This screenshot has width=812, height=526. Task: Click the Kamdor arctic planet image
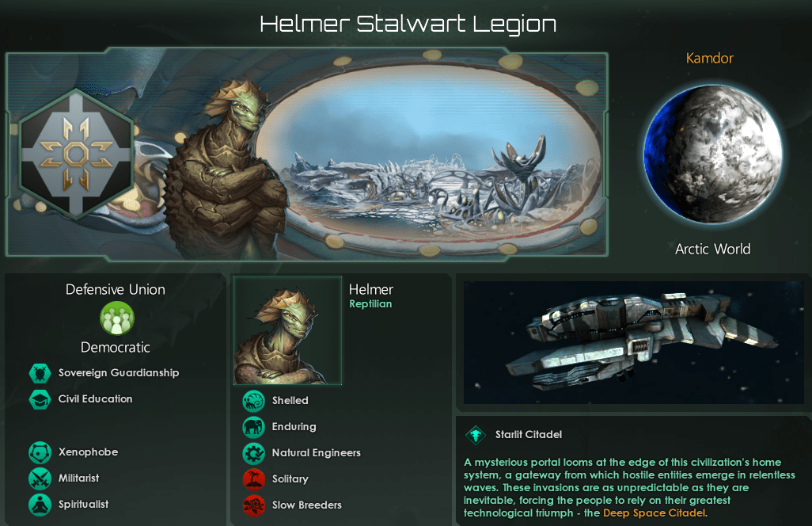tap(712, 154)
